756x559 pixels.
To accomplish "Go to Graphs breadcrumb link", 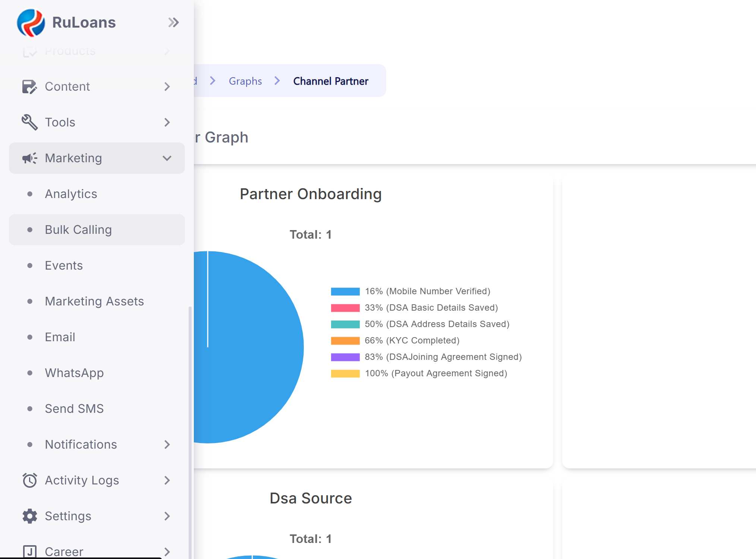I will pyautogui.click(x=245, y=81).
